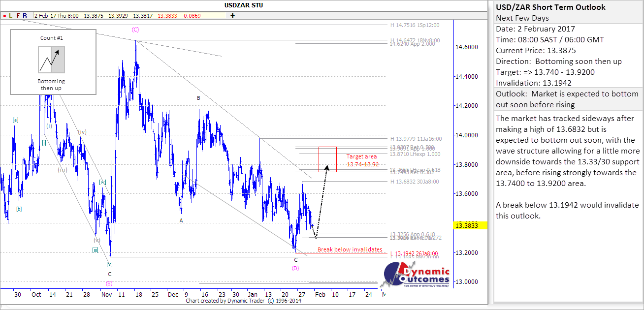Viewport: 644px width, 310px height.
Task: Toggle the L button in chart toolbar
Action: (x=11, y=16)
